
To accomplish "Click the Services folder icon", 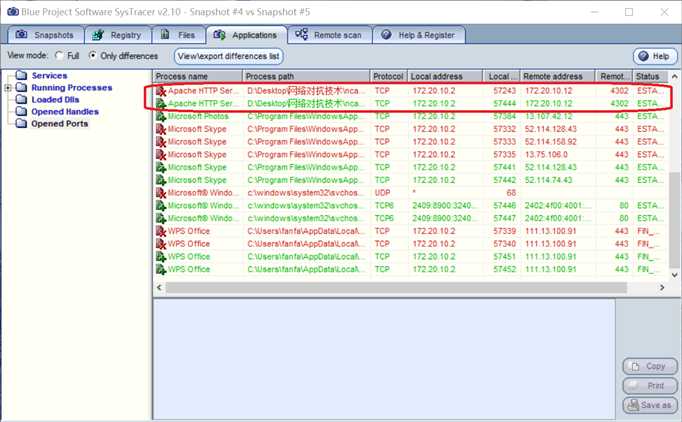I will coord(21,75).
